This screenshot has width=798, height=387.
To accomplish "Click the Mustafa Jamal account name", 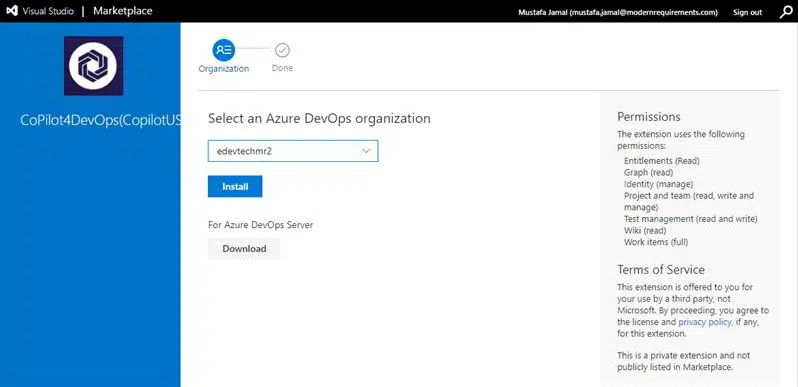I will click(x=618, y=12).
